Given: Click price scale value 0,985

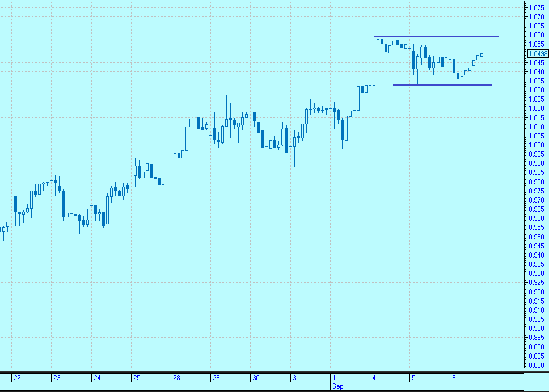Looking at the screenshot, I should click(x=537, y=172).
